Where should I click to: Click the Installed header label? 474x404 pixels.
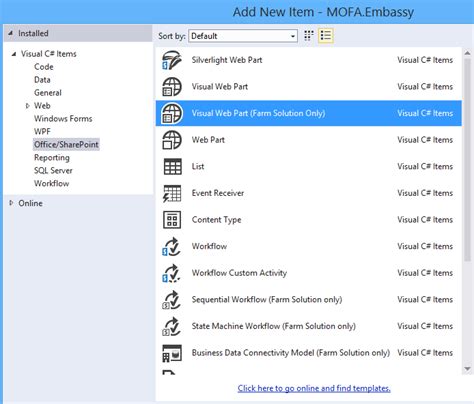tap(33, 33)
